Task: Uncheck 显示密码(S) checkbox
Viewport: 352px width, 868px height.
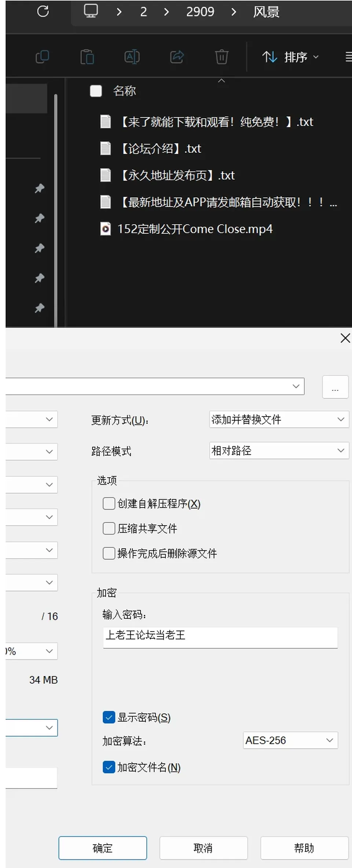Action: click(109, 717)
